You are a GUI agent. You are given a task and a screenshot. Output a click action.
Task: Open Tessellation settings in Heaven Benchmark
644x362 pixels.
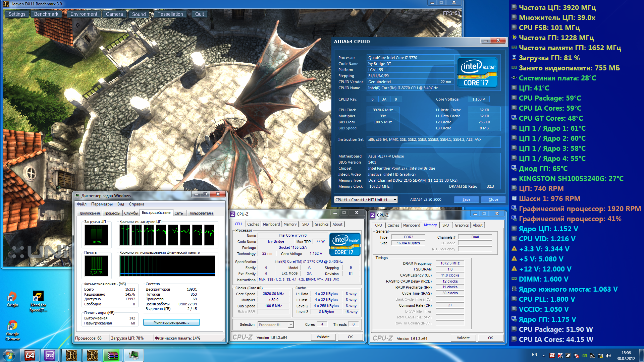pos(170,14)
